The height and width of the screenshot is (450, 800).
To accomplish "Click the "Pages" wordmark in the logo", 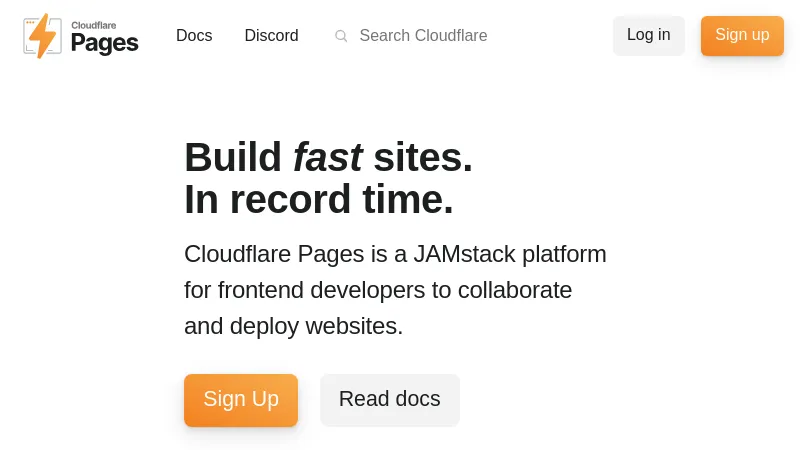I will 104,43.
